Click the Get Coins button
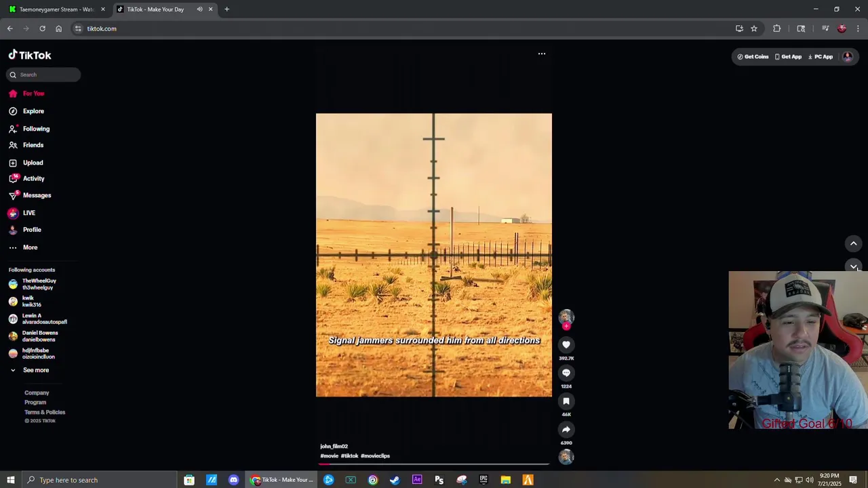 click(x=753, y=57)
